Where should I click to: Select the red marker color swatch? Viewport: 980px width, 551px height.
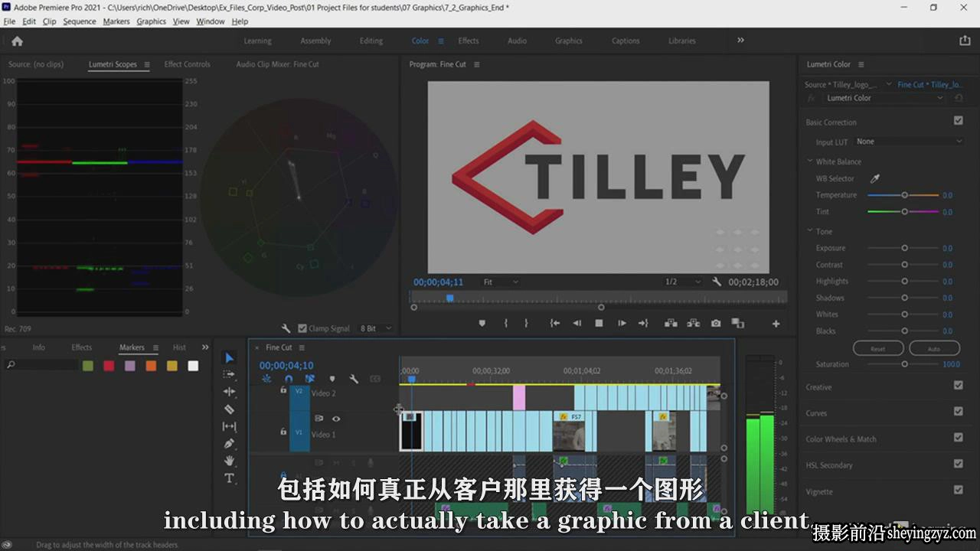(109, 366)
